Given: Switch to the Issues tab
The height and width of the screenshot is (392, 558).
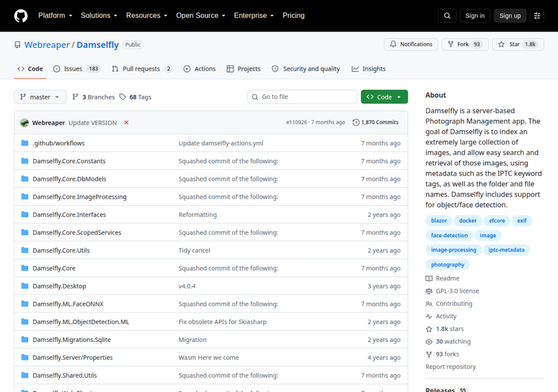Looking at the screenshot, I should 77,69.
